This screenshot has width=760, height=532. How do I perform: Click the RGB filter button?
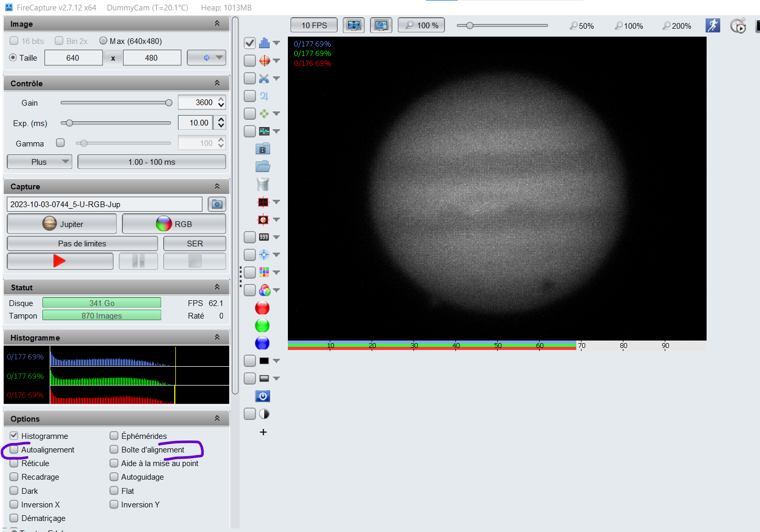pos(174,224)
